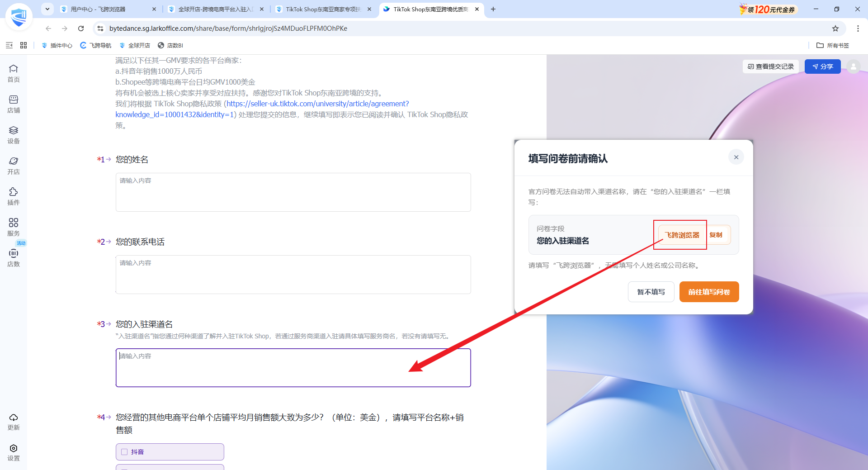Open the 服务 services sidebar icon

point(14,227)
